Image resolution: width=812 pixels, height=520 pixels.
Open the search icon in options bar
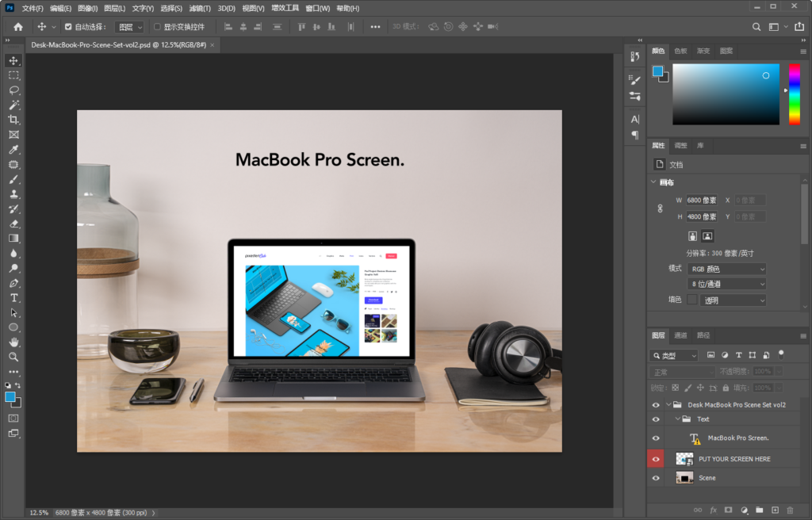click(x=756, y=27)
